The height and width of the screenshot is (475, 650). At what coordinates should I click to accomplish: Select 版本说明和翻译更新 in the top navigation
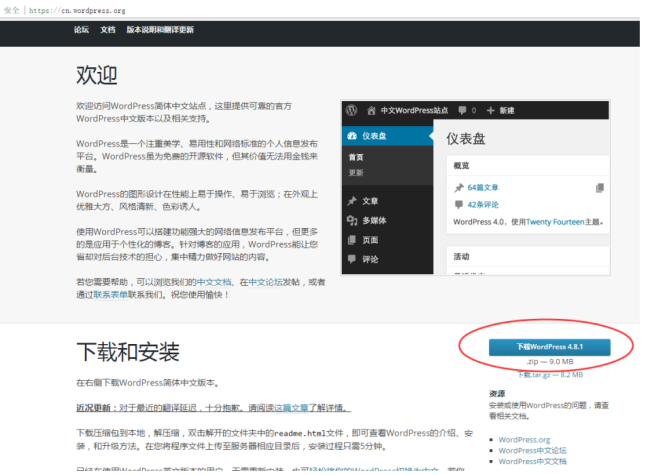tap(160, 31)
